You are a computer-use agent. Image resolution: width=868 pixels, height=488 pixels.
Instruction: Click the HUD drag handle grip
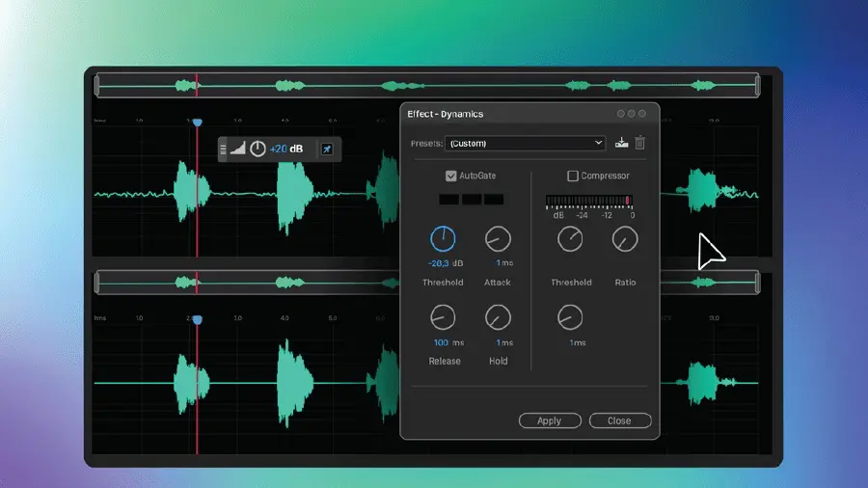click(x=223, y=149)
